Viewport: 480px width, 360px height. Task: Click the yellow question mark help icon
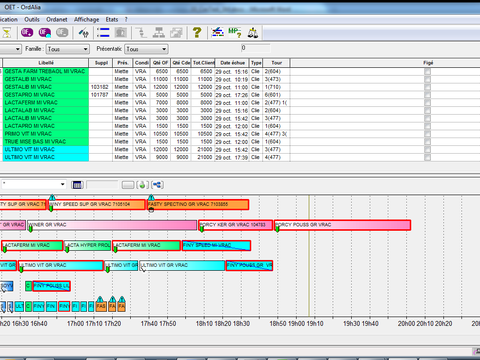pyautogui.click(x=197, y=33)
